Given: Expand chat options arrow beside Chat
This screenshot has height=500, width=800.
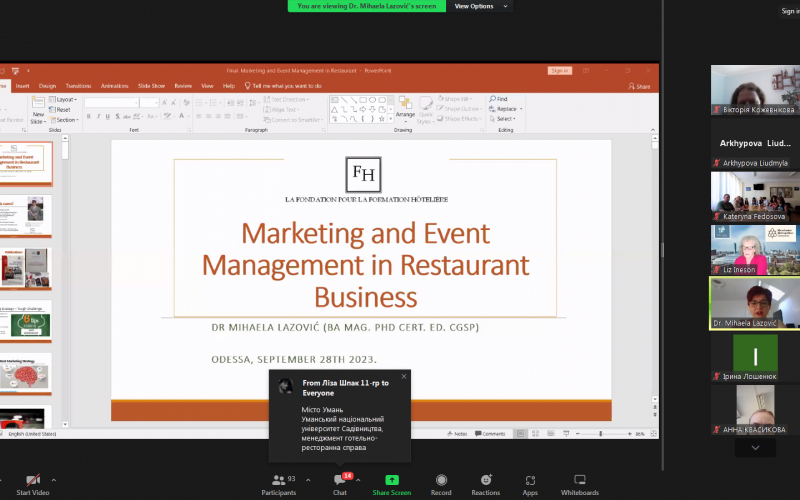Looking at the screenshot, I should click(358, 480).
